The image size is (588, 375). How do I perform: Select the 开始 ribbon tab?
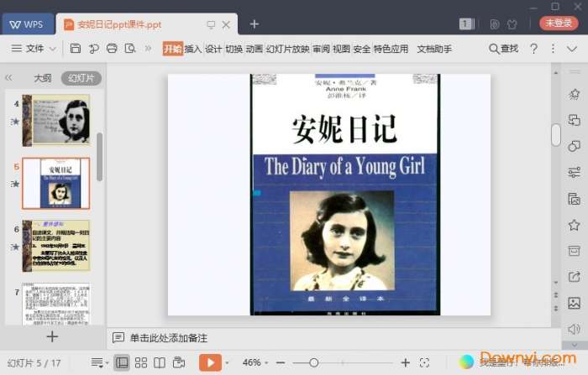(172, 49)
